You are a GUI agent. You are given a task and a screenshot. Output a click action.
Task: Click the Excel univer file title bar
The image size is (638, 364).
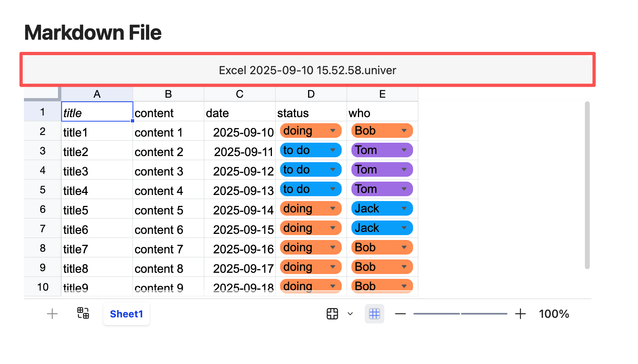(x=307, y=70)
